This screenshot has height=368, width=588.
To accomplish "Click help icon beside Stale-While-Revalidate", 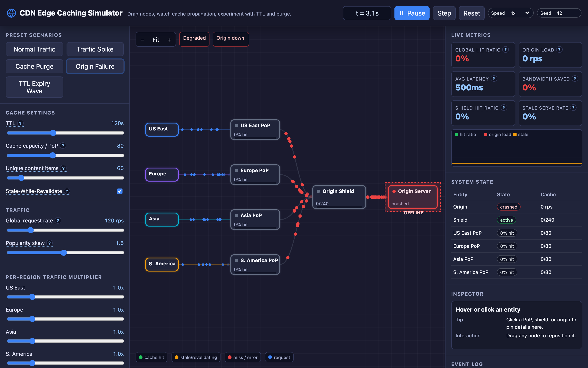I will click(x=67, y=191).
